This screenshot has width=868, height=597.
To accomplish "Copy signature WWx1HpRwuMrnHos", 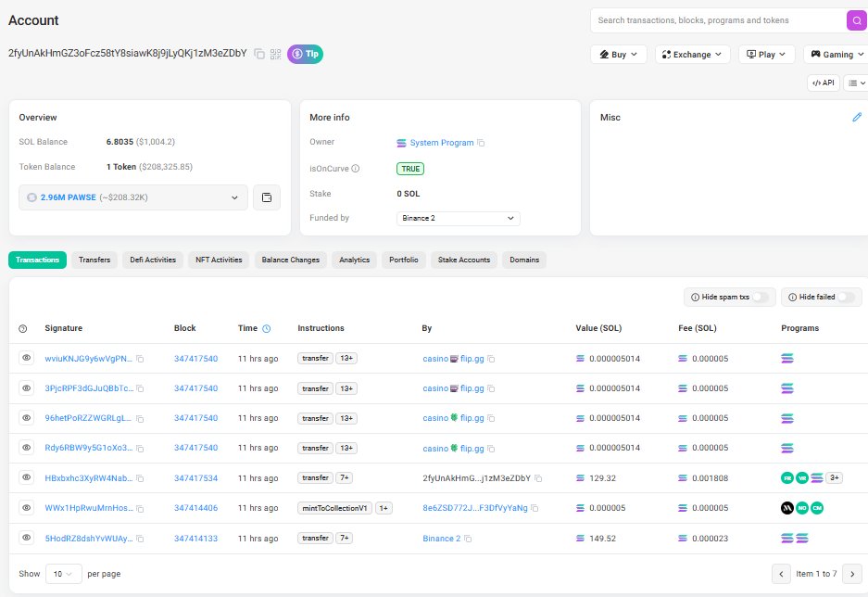I will coord(140,508).
